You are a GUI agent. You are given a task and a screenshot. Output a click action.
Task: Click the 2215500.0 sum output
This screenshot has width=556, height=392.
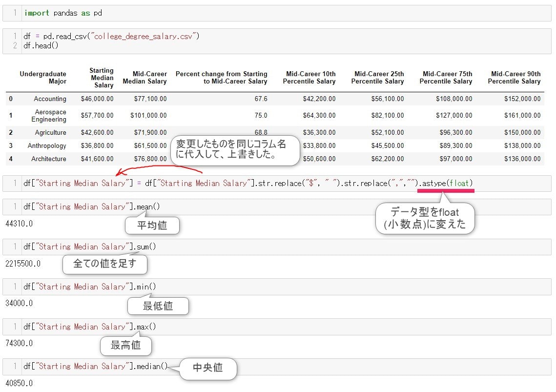23,264
